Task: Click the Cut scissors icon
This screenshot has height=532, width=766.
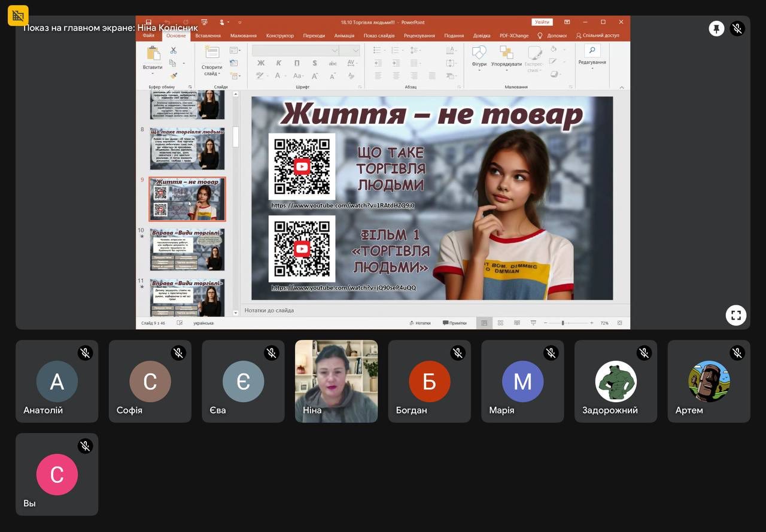Action: pos(173,50)
